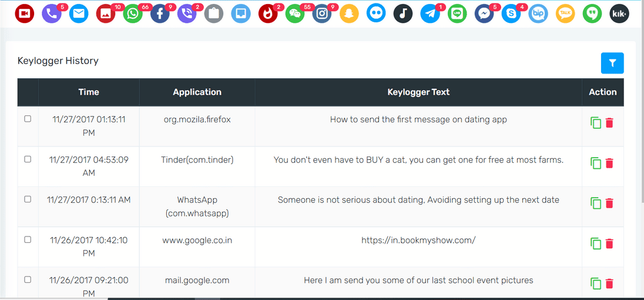Open the Kik icon
This screenshot has width=644, height=300.
[x=619, y=14]
